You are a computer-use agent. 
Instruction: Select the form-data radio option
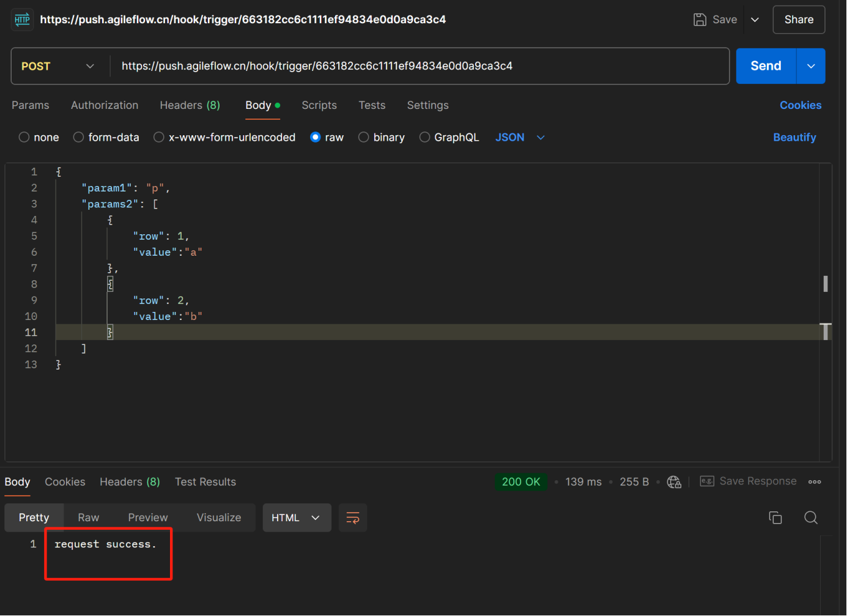pos(78,137)
